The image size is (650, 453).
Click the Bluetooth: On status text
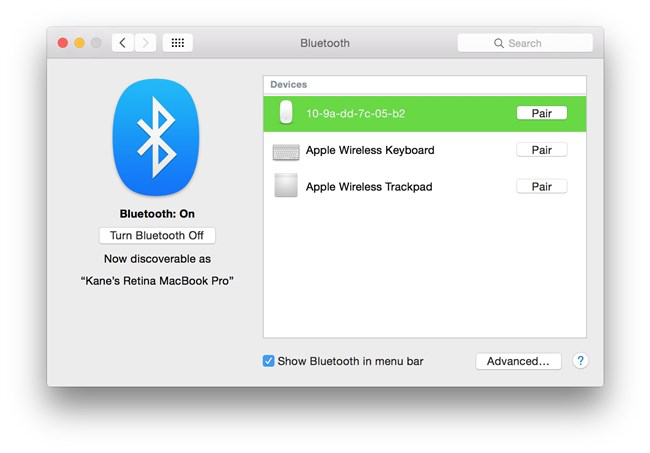tap(157, 214)
